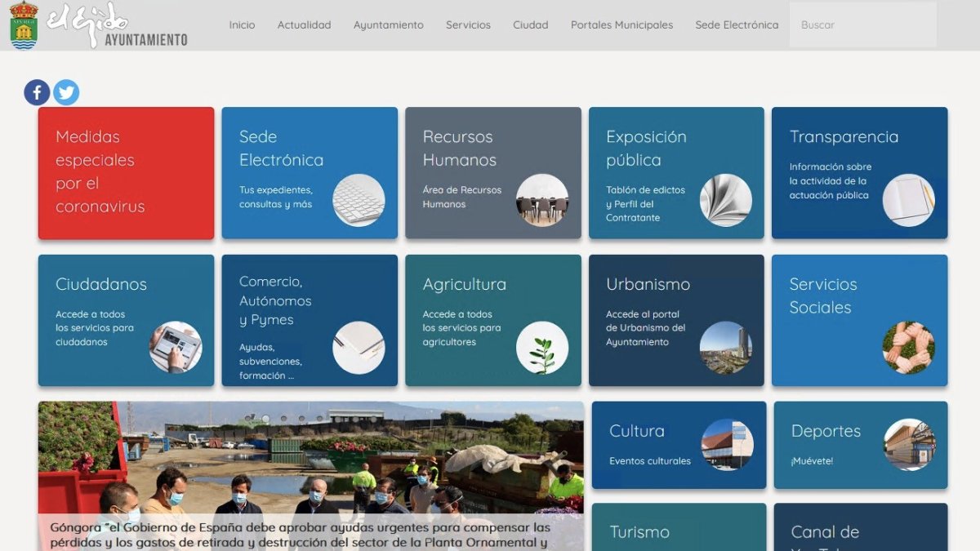The width and height of the screenshot is (980, 551).
Task: Open the Turismo card
Action: click(x=679, y=527)
